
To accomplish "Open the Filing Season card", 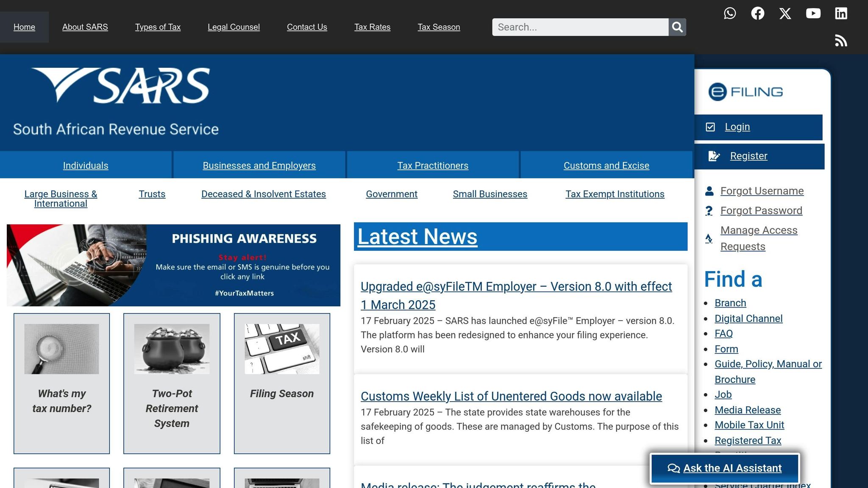I will coord(282,383).
